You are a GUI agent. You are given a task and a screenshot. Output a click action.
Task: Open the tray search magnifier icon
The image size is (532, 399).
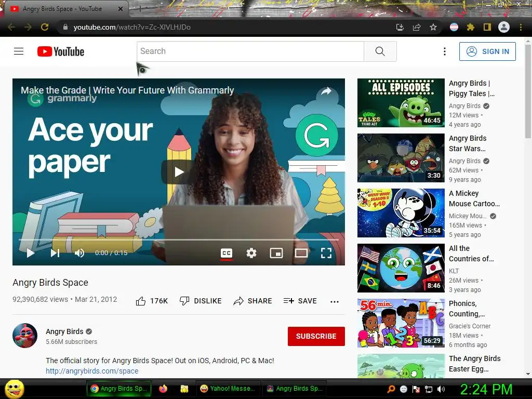[x=391, y=389]
